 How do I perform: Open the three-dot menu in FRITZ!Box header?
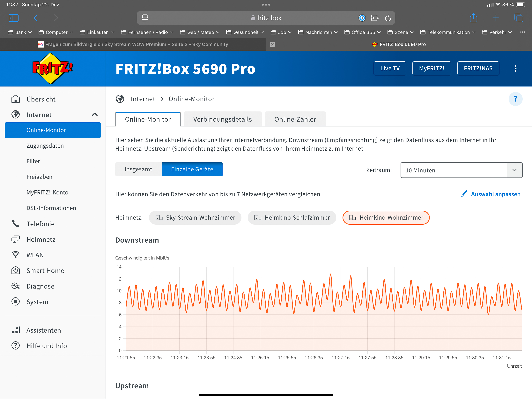[x=515, y=69]
